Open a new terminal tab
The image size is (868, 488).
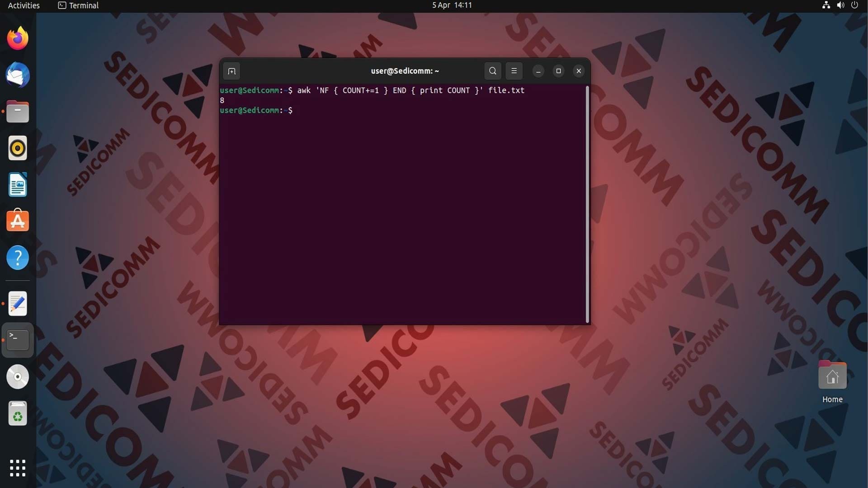click(x=231, y=71)
